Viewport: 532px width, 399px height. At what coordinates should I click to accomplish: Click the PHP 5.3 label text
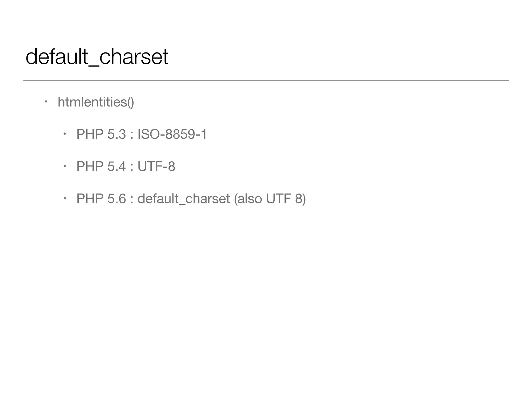[101, 134]
